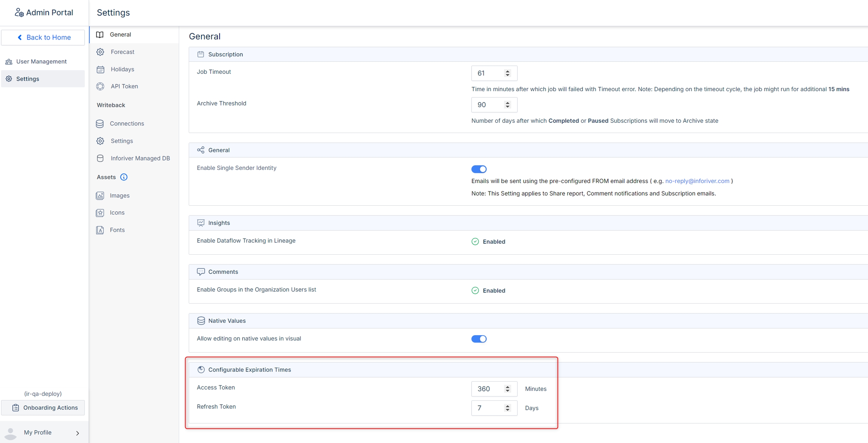Image resolution: width=868 pixels, height=443 pixels.
Task: Select Icons in Assets menu
Action: (x=117, y=212)
